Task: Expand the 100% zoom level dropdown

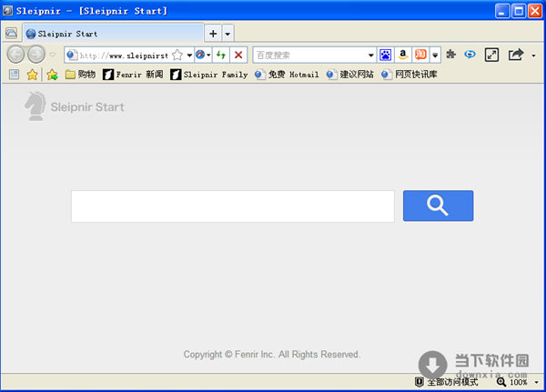Action: pyautogui.click(x=537, y=382)
